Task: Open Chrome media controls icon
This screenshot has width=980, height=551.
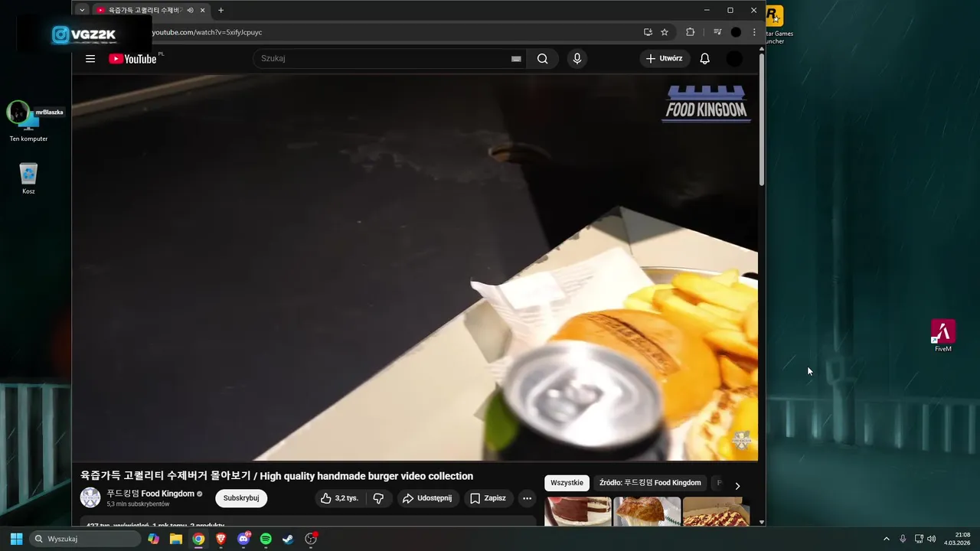Action: pyautogui.click(x=717, y=32)
